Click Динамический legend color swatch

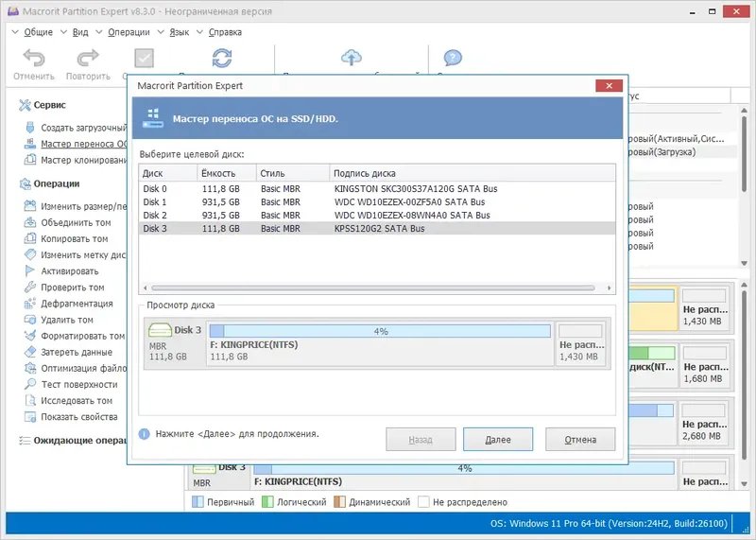[339, 502]
